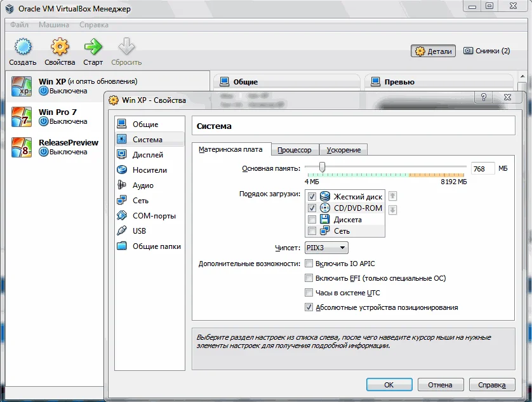Click the Превью section icon in details
The height and width of the screenshot is (402, 532).
pos(376,81)
